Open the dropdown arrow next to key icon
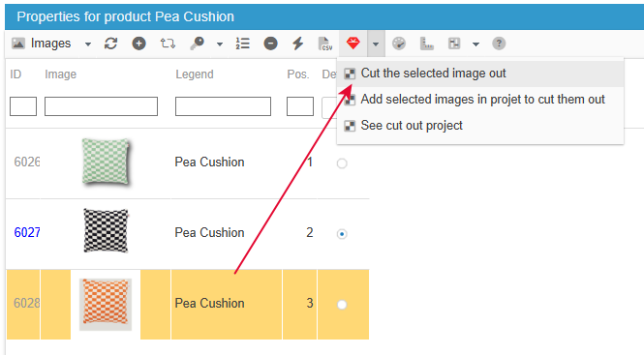 (220, 44)
